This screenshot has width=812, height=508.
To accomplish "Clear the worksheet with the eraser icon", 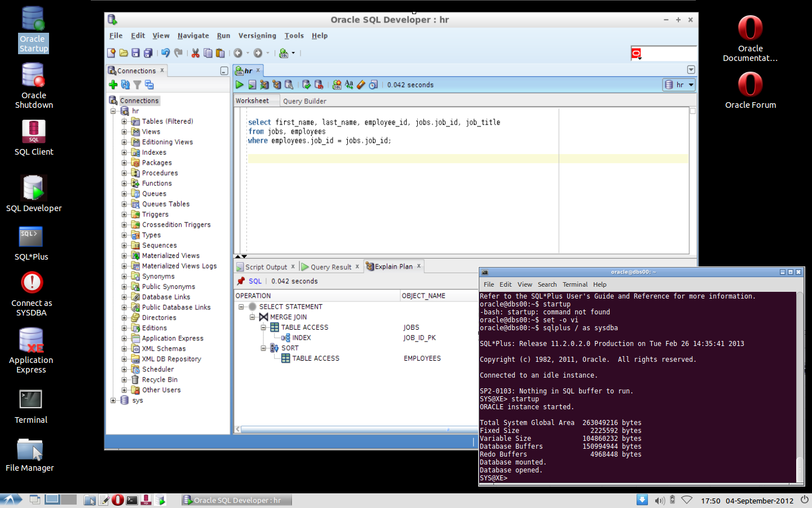I will (361, 85).
